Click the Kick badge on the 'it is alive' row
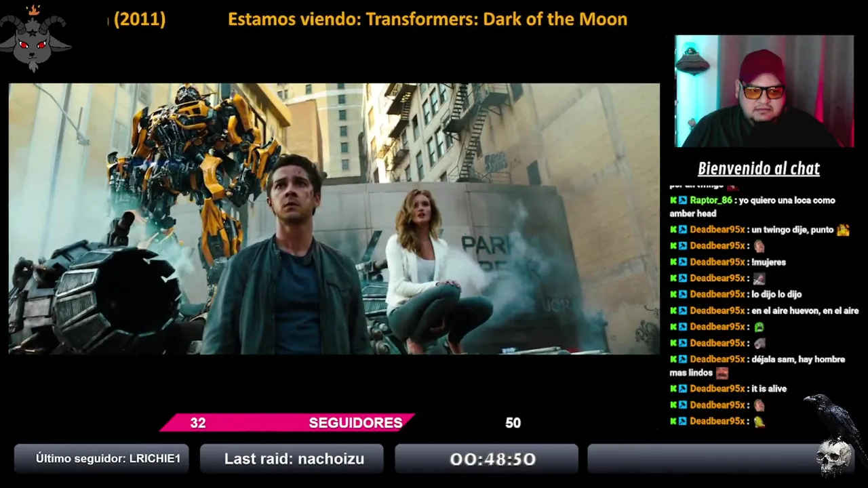This screenshot has width=868, height=488. (x=673, y=389)
